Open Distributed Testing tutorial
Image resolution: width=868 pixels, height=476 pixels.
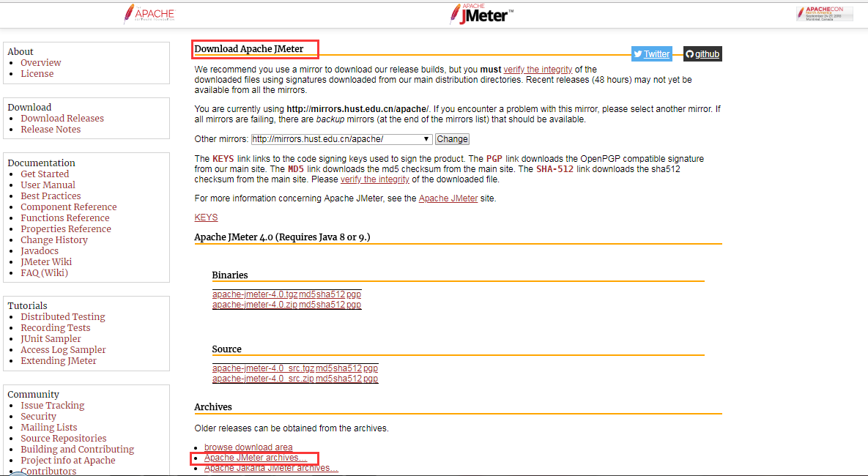(x=62, y=316)
